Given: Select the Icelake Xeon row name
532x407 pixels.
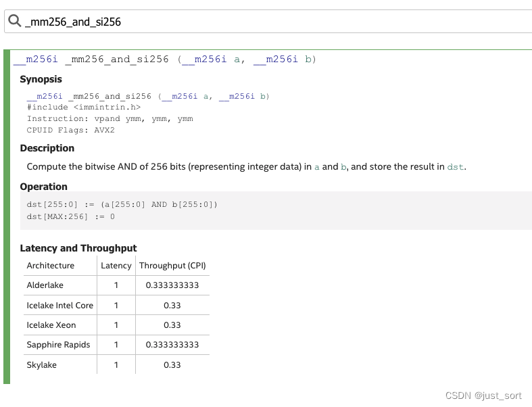Looking at the screenshot, I should click(51, 325).
